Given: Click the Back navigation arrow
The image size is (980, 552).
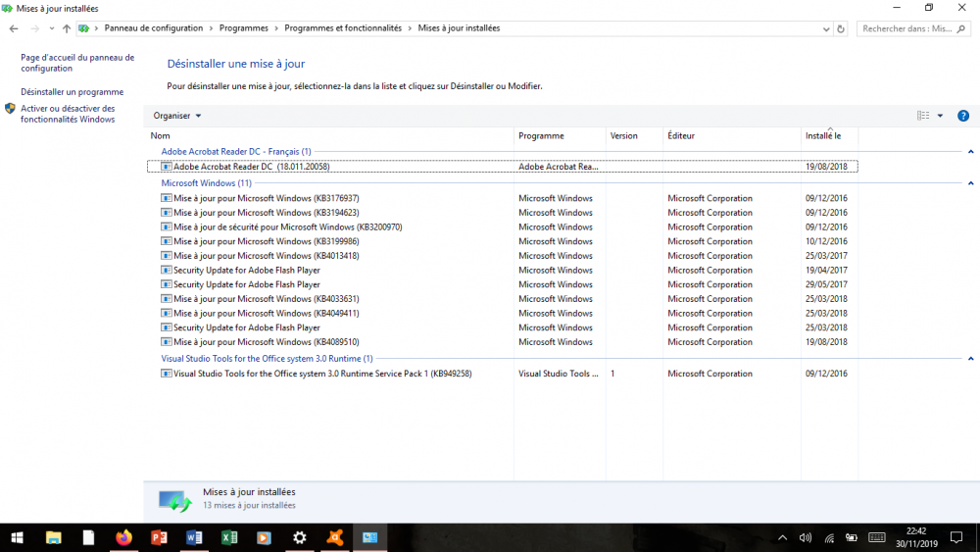Looking at the screenshot, I should (x=14, y=28).
